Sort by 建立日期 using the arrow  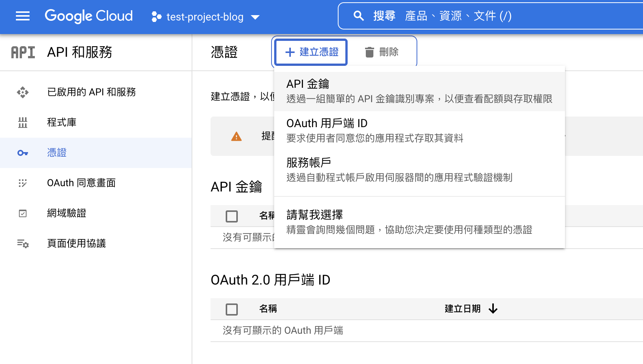(x=493, y=309)
